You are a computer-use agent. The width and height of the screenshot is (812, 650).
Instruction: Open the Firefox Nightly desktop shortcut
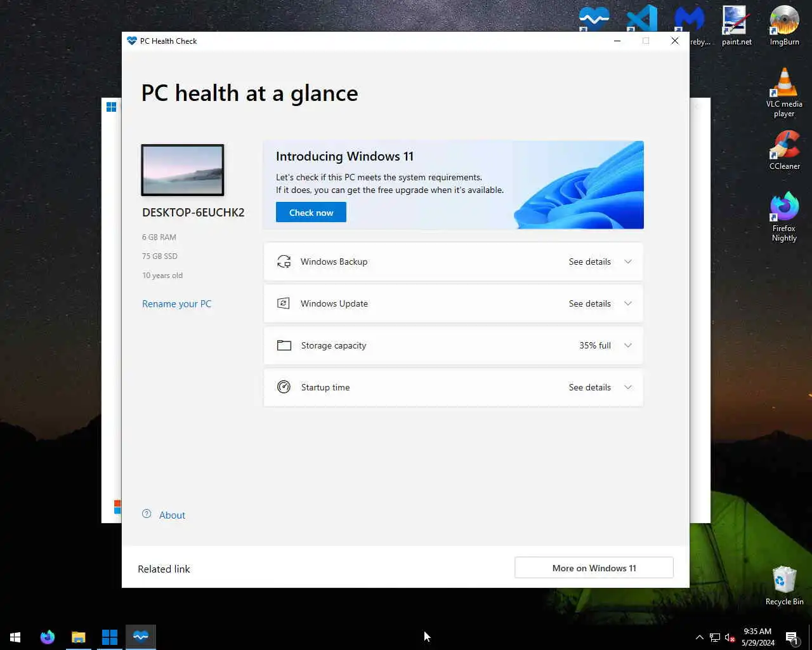tap(784, 217)
